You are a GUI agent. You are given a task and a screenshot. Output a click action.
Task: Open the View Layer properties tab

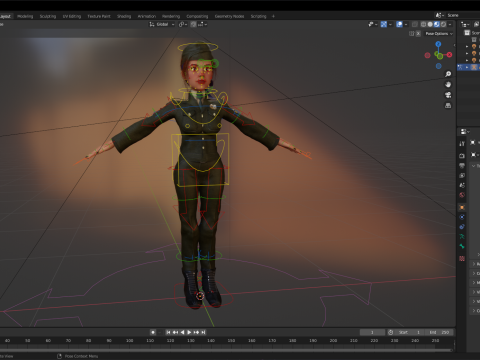(x=462, y=175)
